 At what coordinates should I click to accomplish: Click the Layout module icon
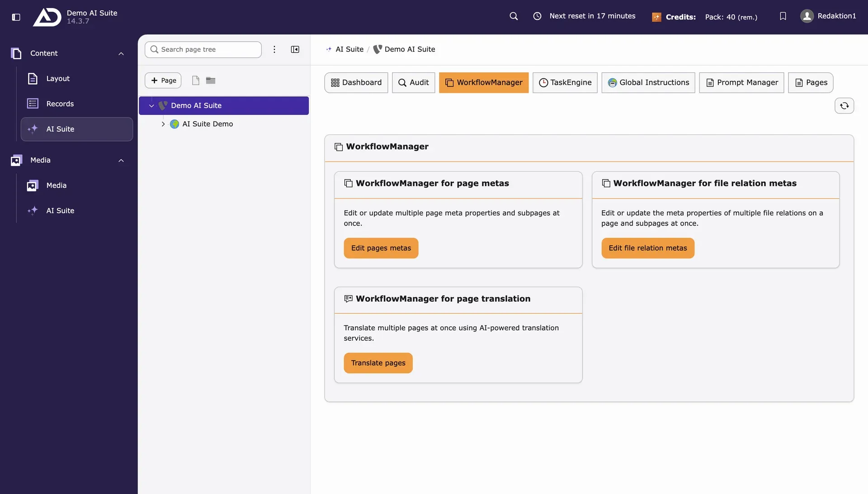(x=33, y=79)
